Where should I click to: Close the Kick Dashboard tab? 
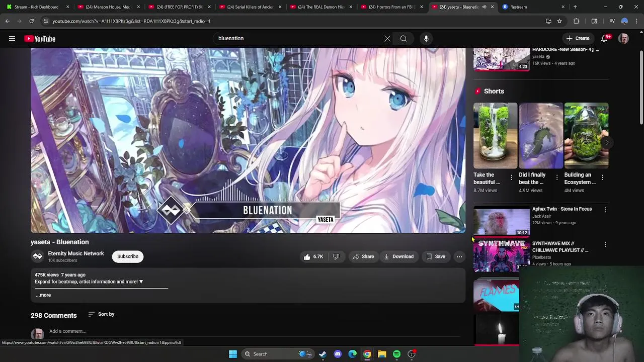pos(68,7)
